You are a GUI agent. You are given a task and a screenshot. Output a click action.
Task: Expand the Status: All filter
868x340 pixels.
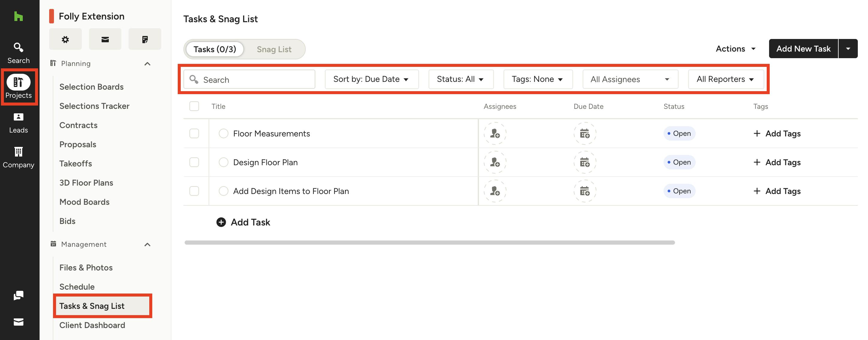pyautogui.click(x=461, y=79)
